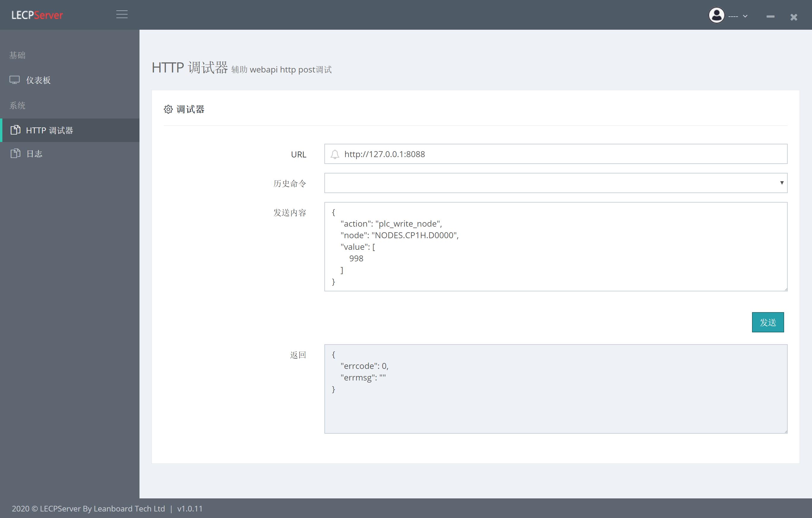Viewport: 812px width, 518px height.
Task: Click the log file icon beside 日志
Action: pos(15,154)
